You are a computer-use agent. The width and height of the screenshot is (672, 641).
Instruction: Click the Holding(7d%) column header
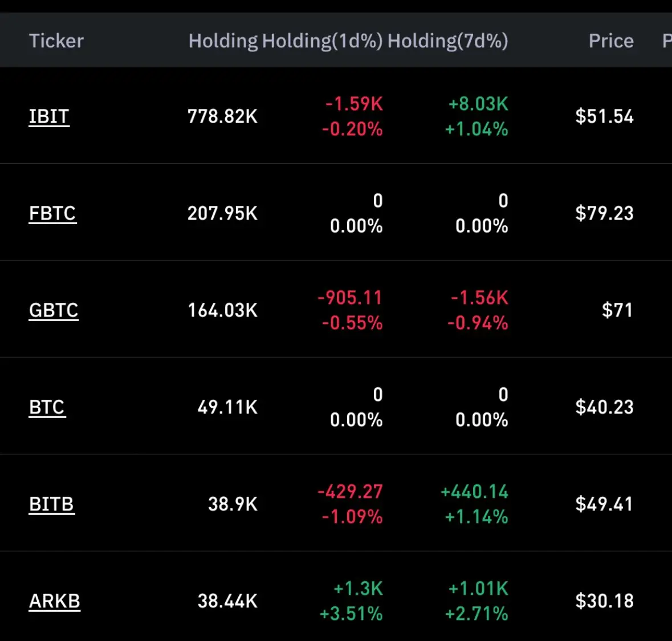coord(448,41)
